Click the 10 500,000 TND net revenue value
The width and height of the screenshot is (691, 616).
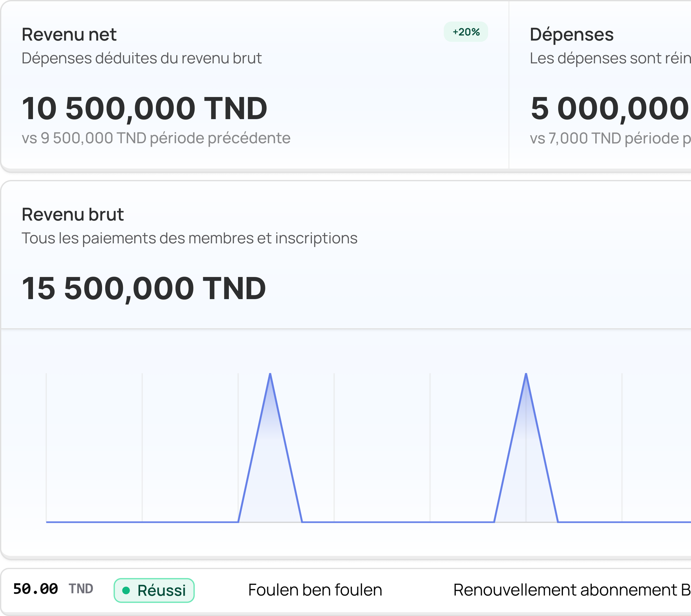click(144, 108)
